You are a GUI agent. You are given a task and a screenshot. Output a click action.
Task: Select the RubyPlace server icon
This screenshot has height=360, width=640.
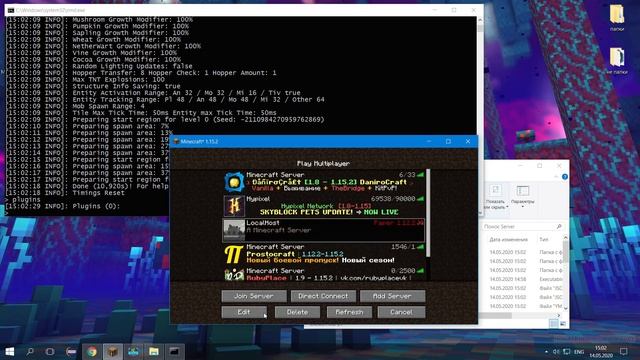click(x=234, y=275)
